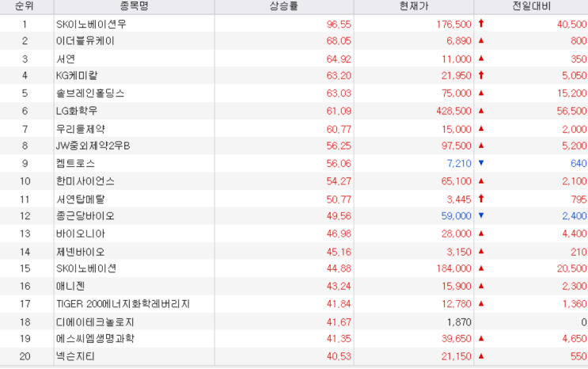Click rank number 20
The height and width of the screenshot is (369, 588).
[25, 356]
